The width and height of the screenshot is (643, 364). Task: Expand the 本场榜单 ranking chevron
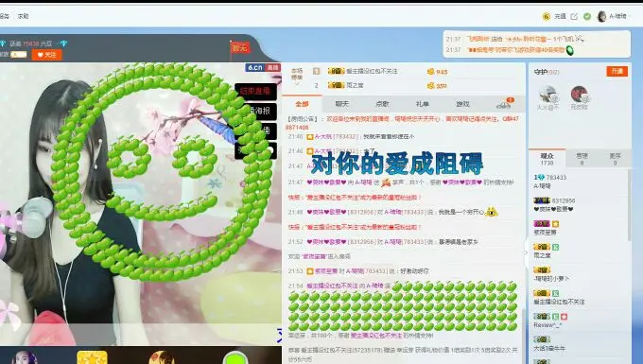click(x=297, y=84)
